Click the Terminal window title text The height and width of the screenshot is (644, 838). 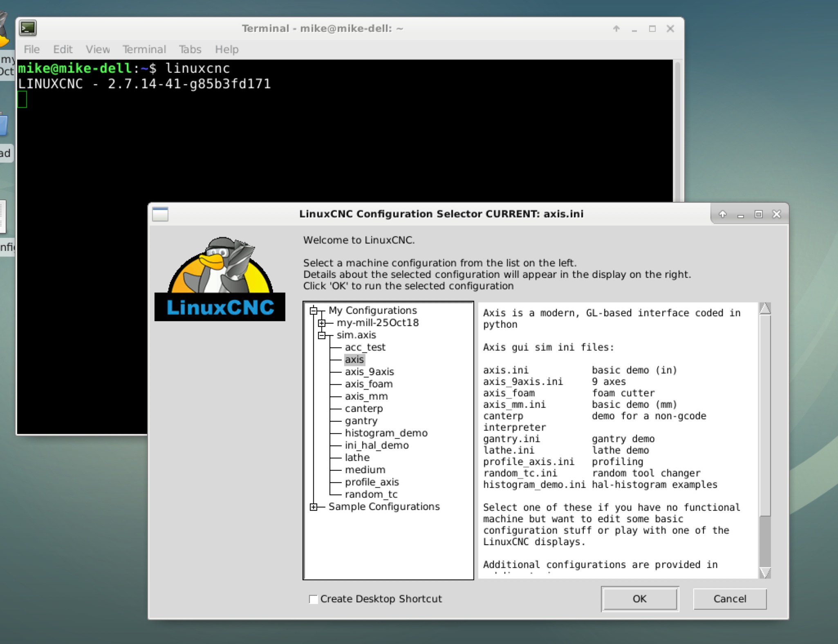coord(323,29)
